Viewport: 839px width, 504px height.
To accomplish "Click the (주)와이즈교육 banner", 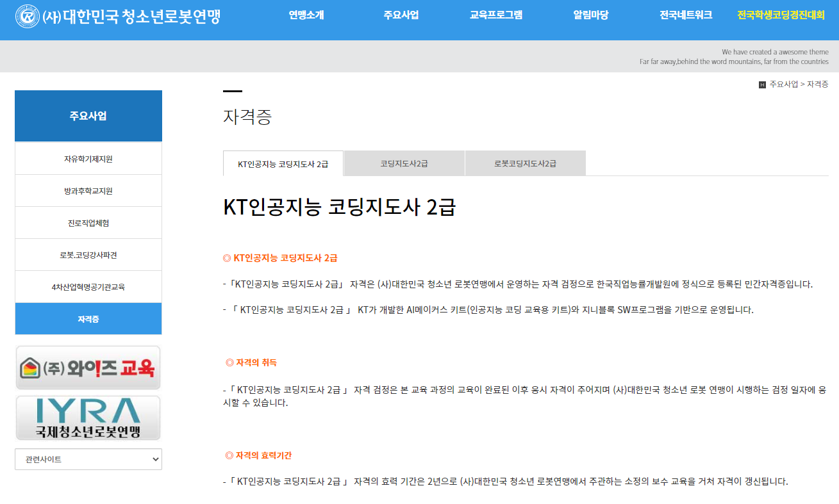I will click(88, 368).
